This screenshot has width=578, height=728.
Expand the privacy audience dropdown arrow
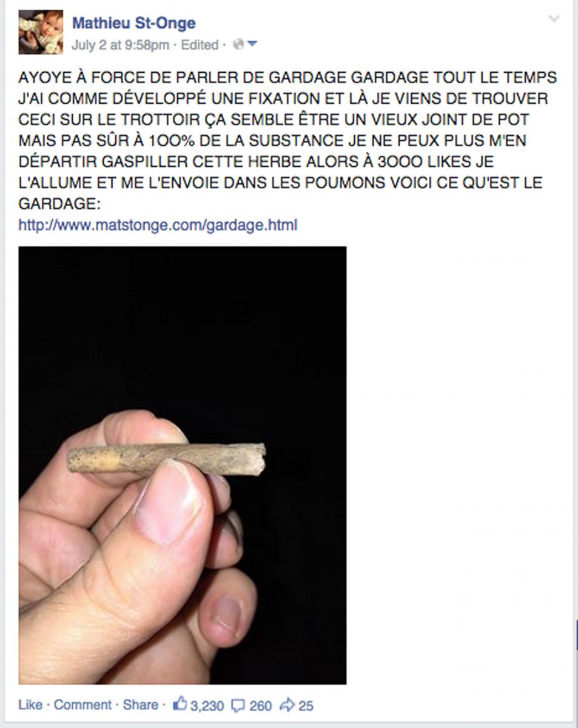(252, 44)
